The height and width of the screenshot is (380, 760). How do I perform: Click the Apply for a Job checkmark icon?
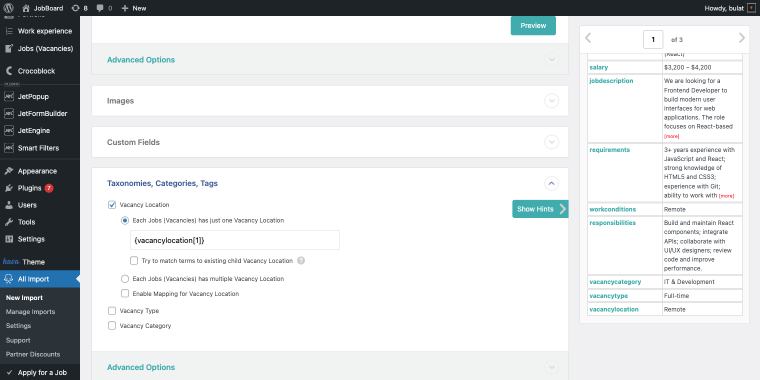(x=9, y=373)
